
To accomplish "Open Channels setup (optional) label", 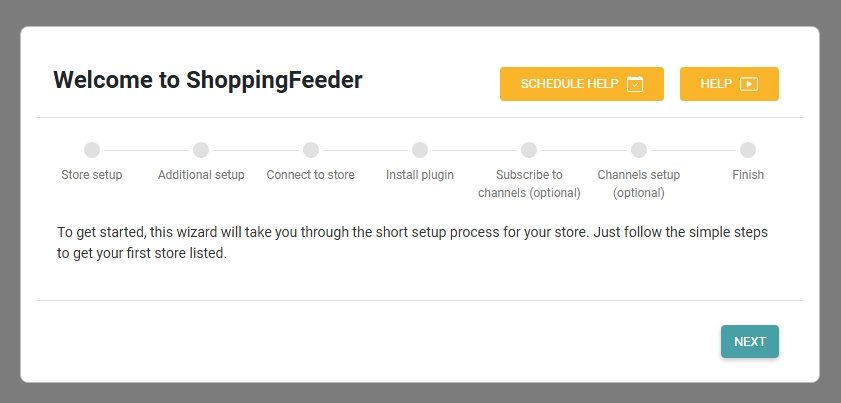I will click(x=639, y=184).
